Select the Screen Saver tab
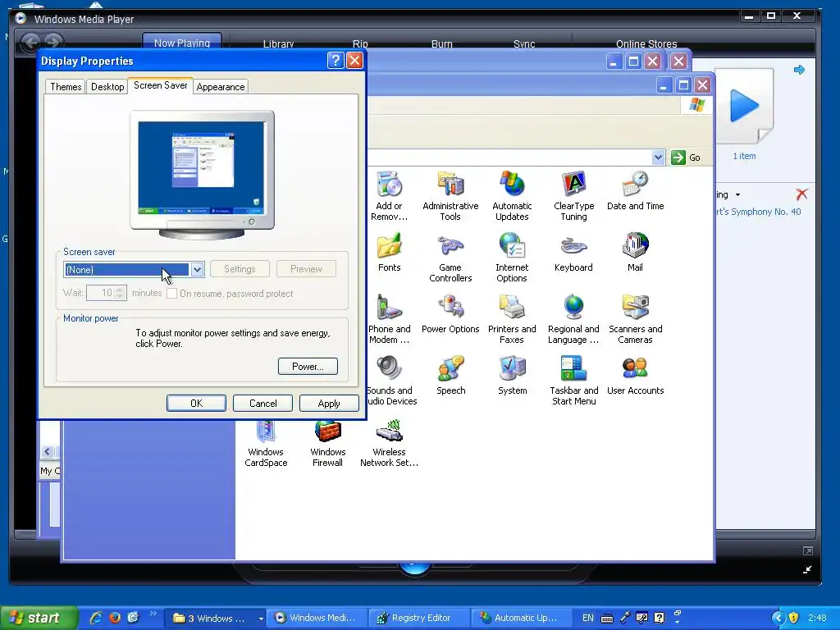Image resolution: width=840 pixels, height=630 pixels. 160,85
